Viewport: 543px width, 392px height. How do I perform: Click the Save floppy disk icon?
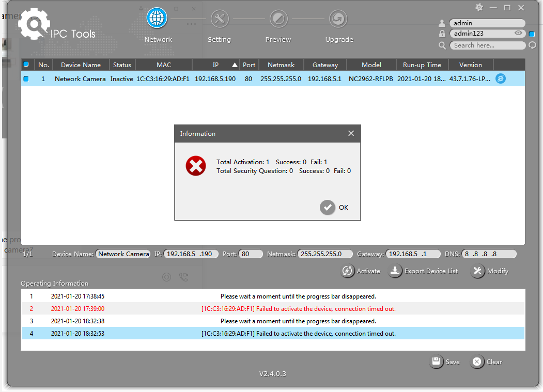point(436,362)
